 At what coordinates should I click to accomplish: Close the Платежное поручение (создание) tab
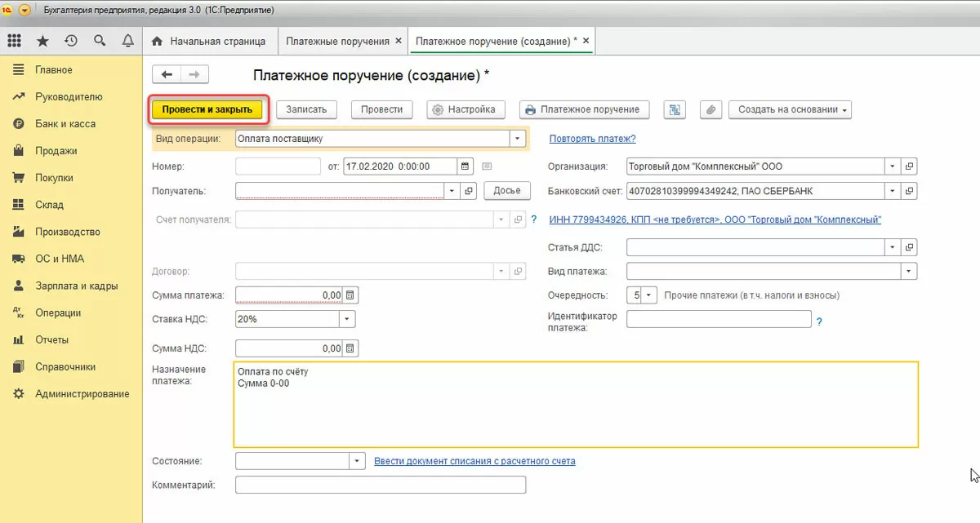[x=586, y=40]
